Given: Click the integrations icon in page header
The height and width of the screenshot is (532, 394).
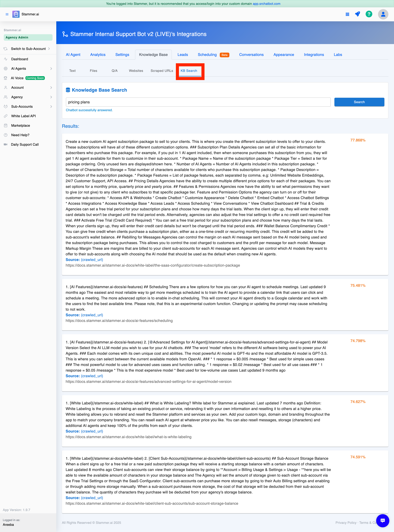Looking at the screenshot, I should tap(65, 34).
